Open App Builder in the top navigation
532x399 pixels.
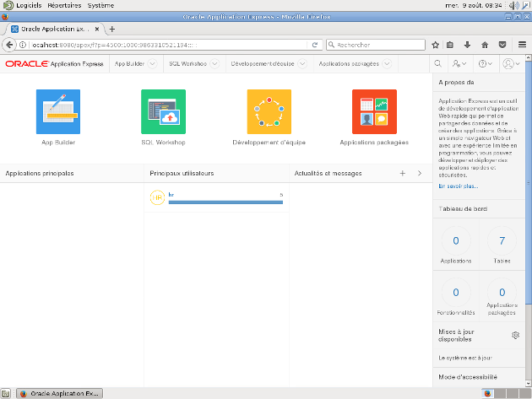[129, 63]
